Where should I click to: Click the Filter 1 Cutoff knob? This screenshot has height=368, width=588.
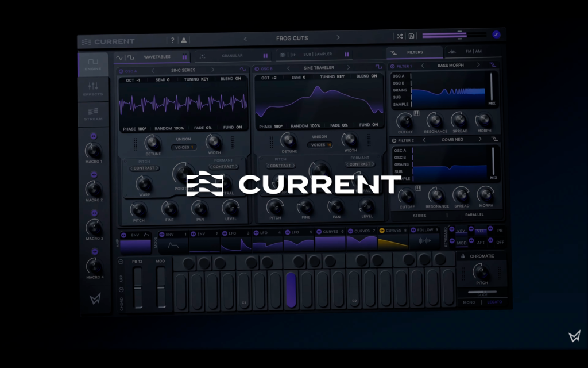tap(405, 121)
